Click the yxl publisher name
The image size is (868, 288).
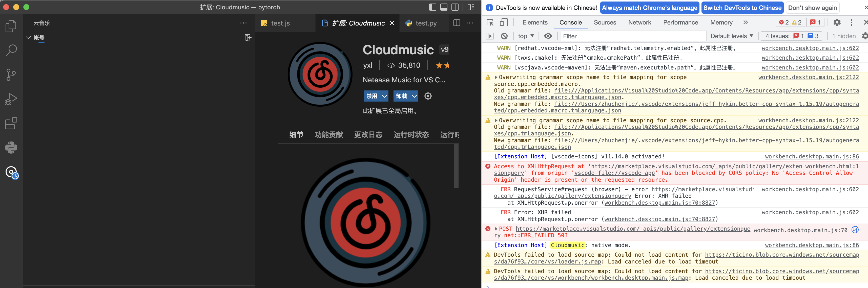tap(368, 65)
